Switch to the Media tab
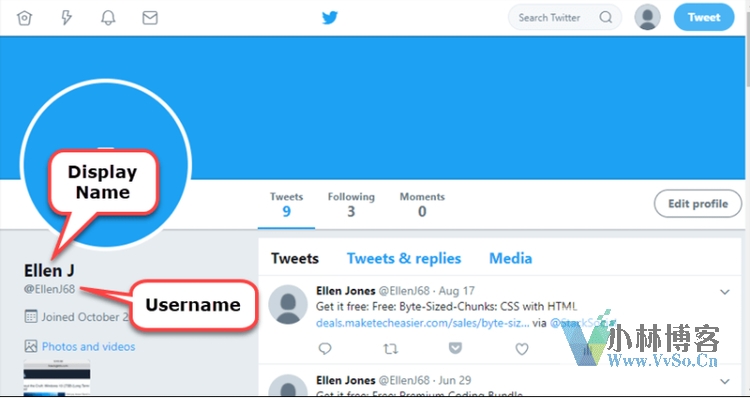 (510, 258)
